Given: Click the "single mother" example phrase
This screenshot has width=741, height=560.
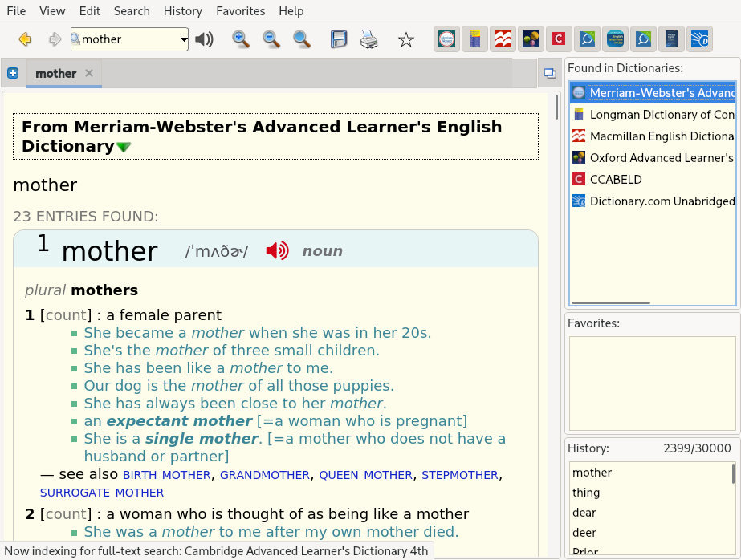Looking at the screenshot, I should point(202,439).
